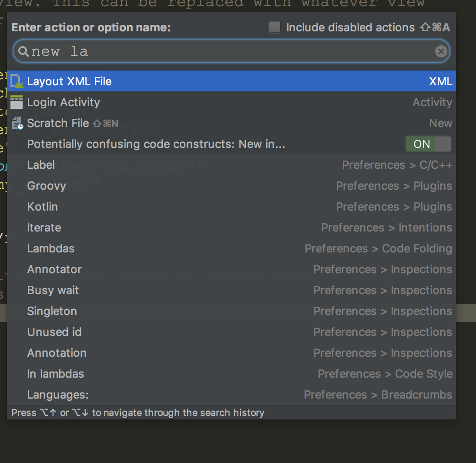Enable Include disabled actions checkbox
476x463 pixels.
coord(274,27)
